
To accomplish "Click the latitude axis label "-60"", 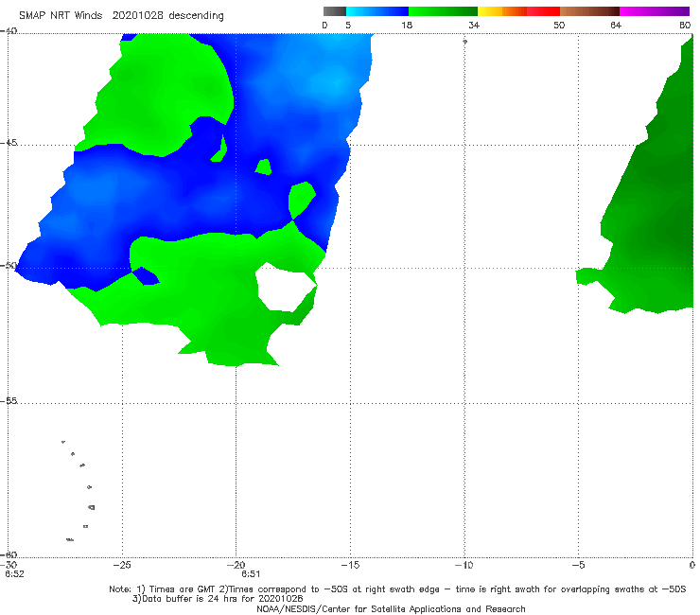I will click(x=9, y=554).
